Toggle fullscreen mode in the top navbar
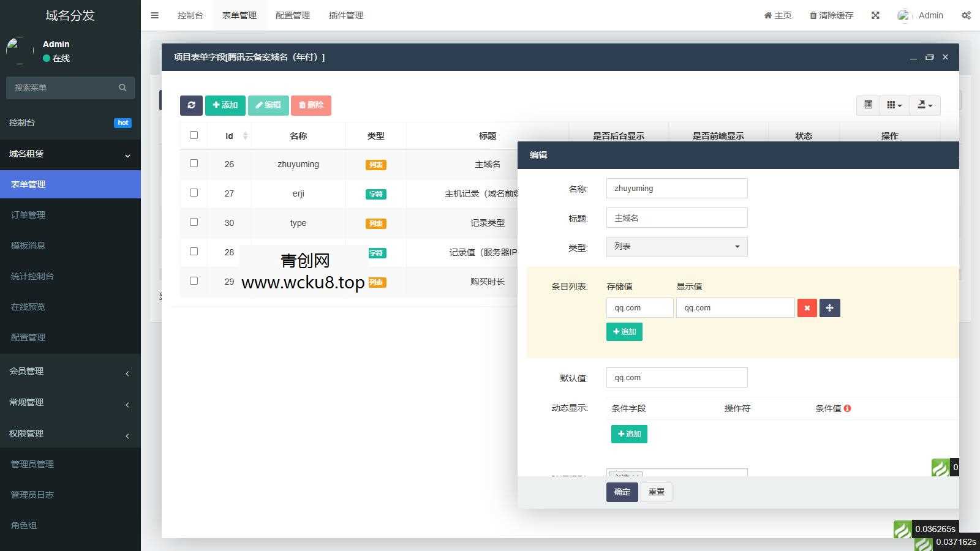Image resolution: width=980 pixels, height=551 pixels. pos(875,15)
